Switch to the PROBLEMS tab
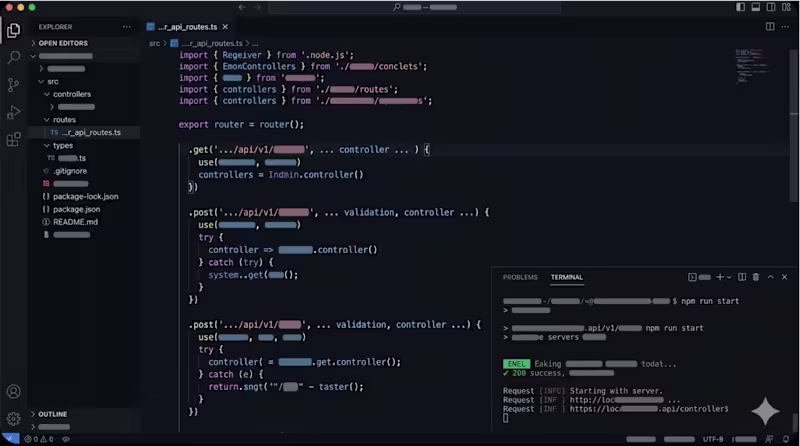Image resolution: width=800 pixels, height=446 pixels. pos(520,277)
